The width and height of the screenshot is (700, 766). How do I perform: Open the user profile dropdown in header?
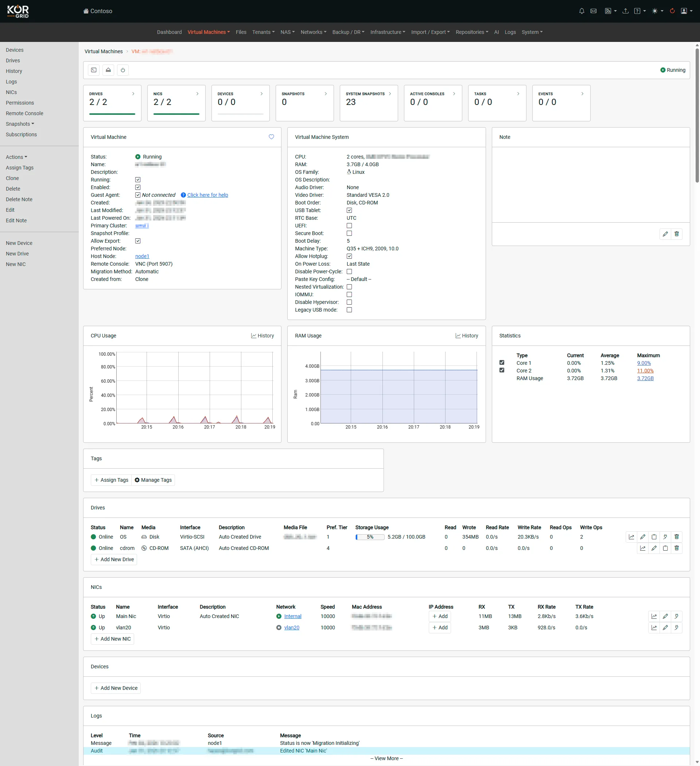tap(686, 11)
